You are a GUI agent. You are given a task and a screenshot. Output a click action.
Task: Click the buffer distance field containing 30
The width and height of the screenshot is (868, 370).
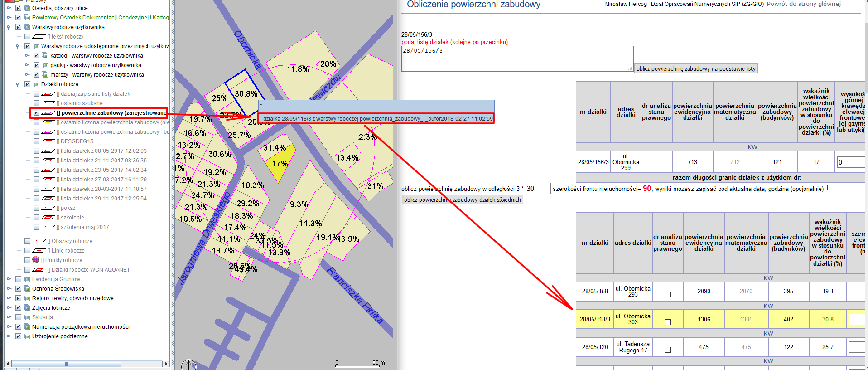pyautogui.click(x=538, y=189)
